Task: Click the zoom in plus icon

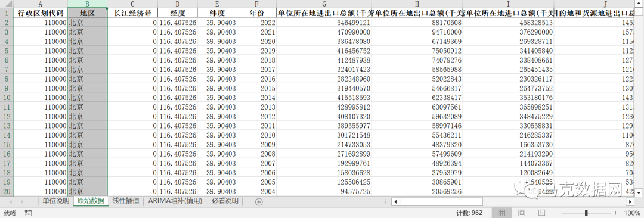Action: click(615, 213)
